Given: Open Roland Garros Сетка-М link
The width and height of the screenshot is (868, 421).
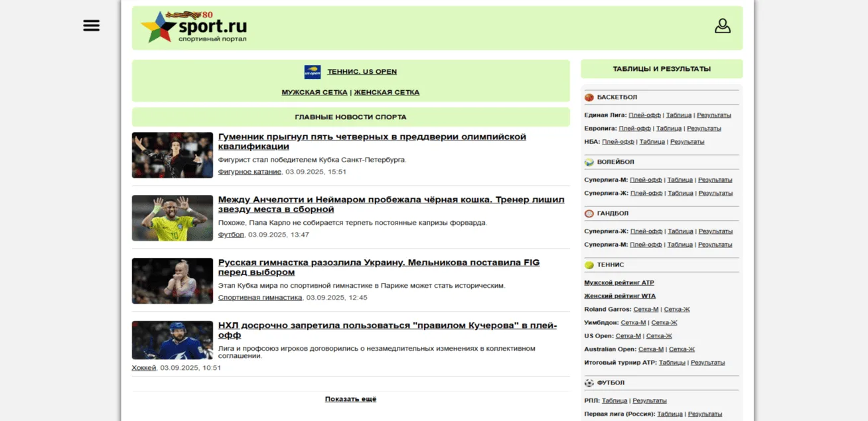Looking at the screenshot, I should point(646,310).
